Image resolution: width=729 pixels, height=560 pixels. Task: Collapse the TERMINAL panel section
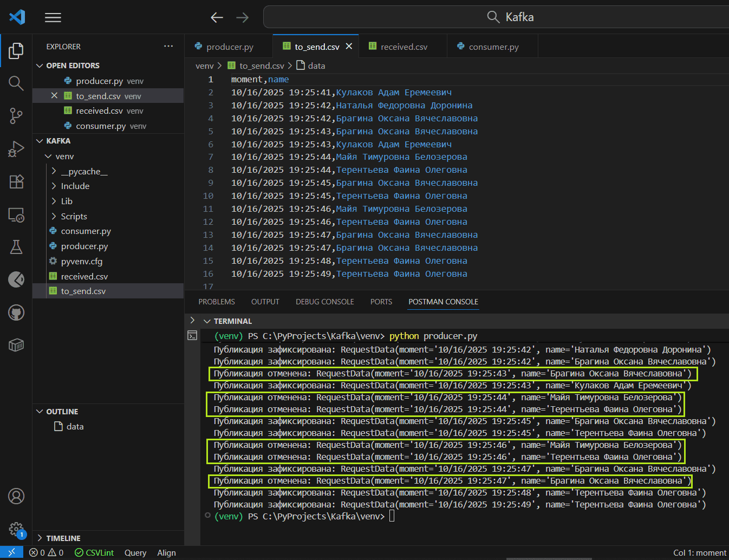pos(207,321)
